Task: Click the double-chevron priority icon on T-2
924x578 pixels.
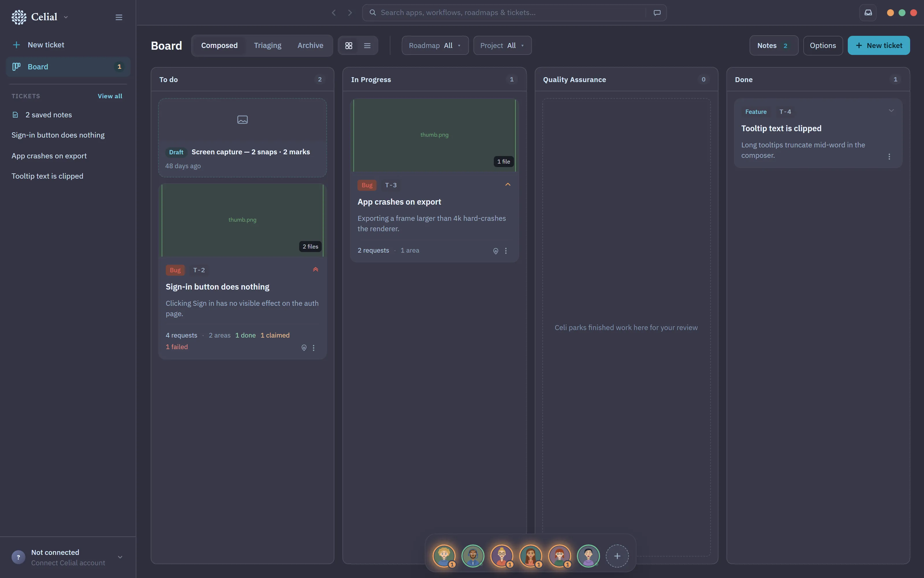Action: pos(316,270)
